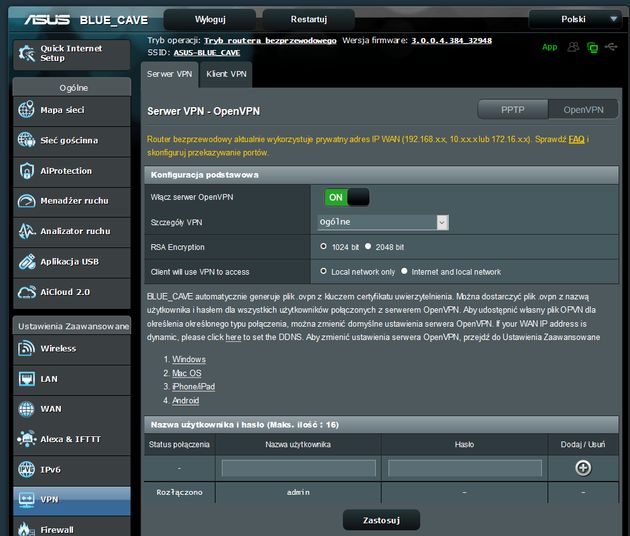Click the Zastosuj button
The width and height of the screenshot is (630, 536).
pos(381,520)
